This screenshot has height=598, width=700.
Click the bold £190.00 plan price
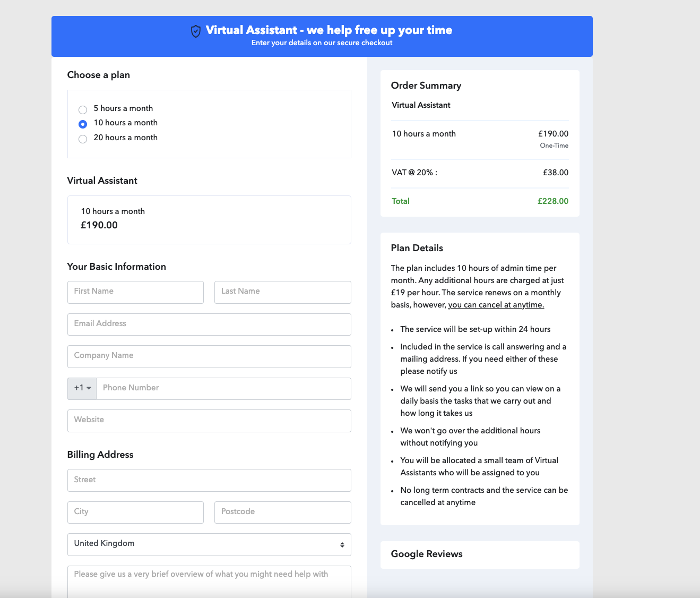[99, 225]
